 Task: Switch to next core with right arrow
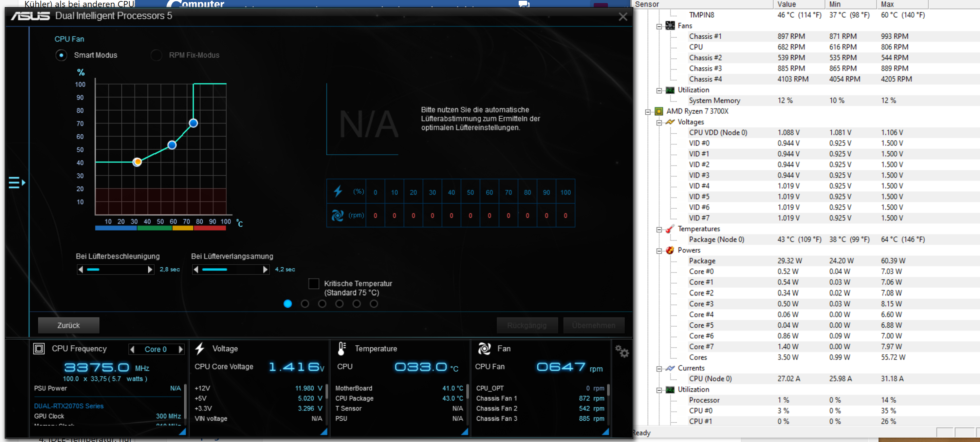click(x=181, y=349)
